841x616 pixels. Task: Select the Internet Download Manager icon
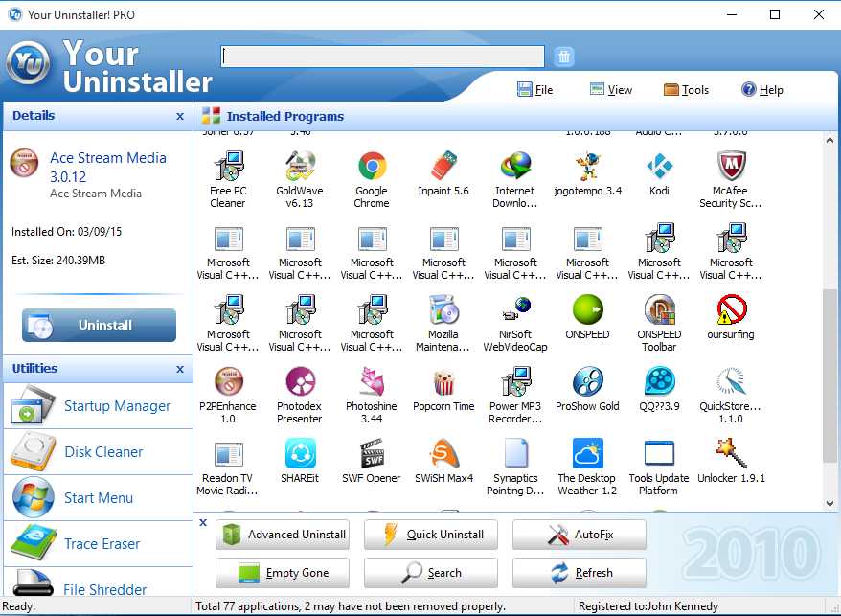[515, 166]
